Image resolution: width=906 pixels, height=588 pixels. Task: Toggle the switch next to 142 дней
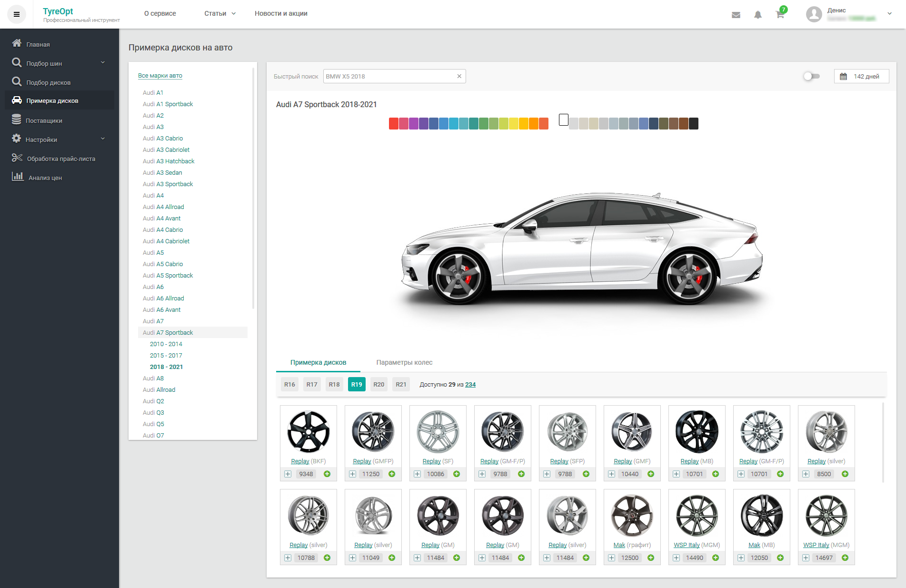coord(811,76)
